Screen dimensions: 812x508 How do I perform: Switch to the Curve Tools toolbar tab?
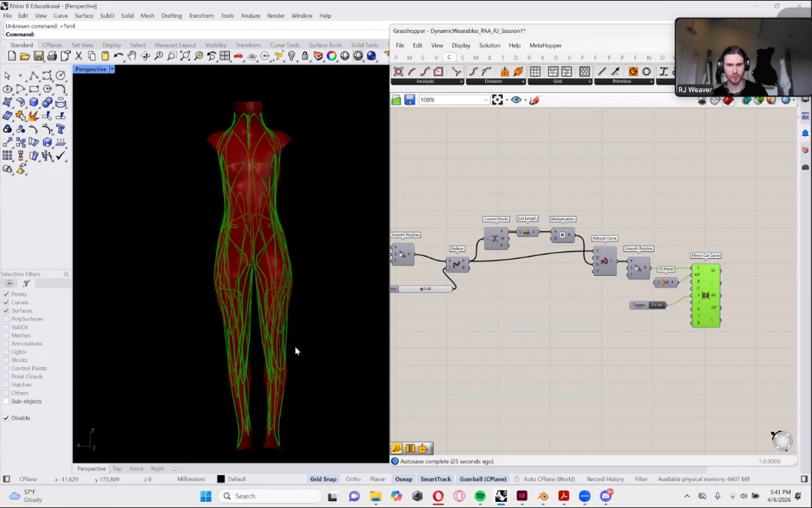click(x=284, y=45)
